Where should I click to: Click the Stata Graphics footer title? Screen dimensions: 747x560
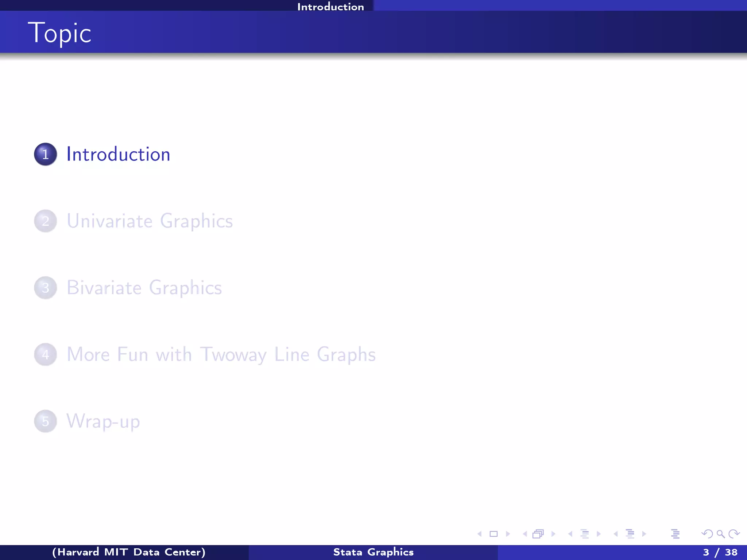pos(373,552)
